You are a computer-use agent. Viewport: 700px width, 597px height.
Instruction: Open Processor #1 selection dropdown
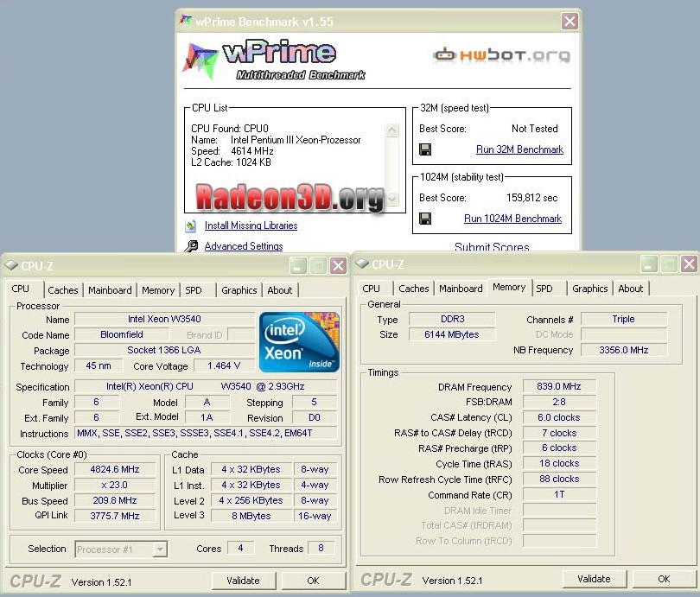[x=121, y=549]
